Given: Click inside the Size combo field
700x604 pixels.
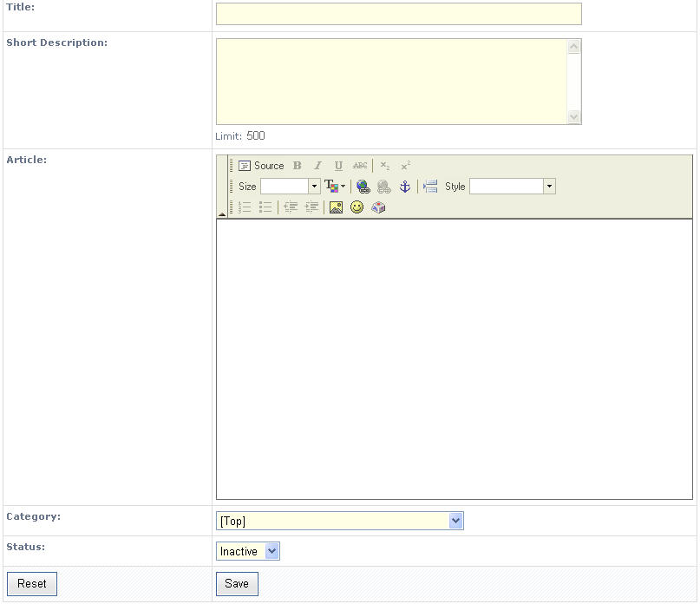Looking at the screenshot, I should pyautogui.click(x=285, y=187).
